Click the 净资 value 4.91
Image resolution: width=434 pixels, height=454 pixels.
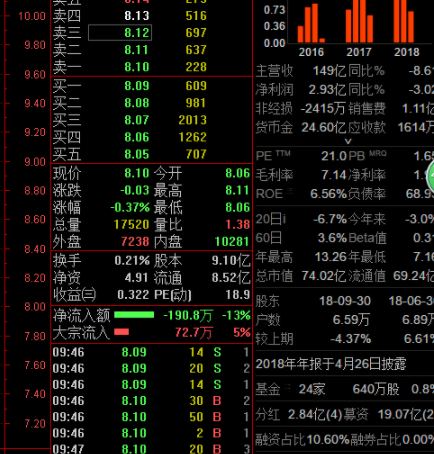pos(136,278)
